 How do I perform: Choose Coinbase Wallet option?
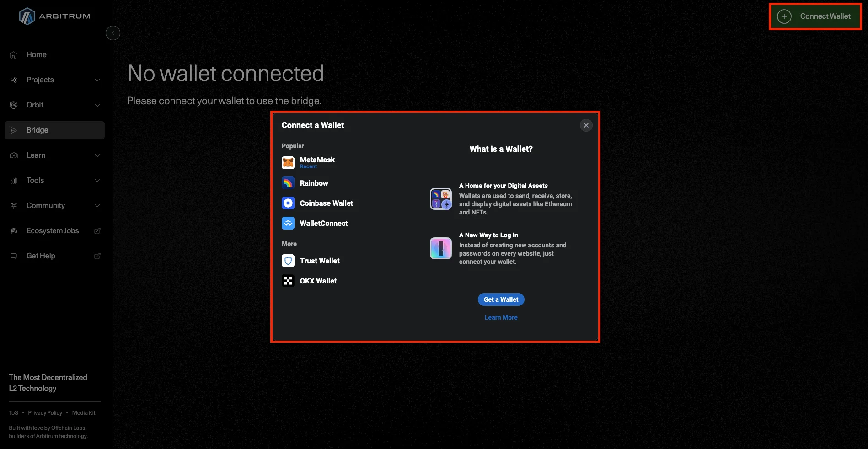click(x=337, y=203)
